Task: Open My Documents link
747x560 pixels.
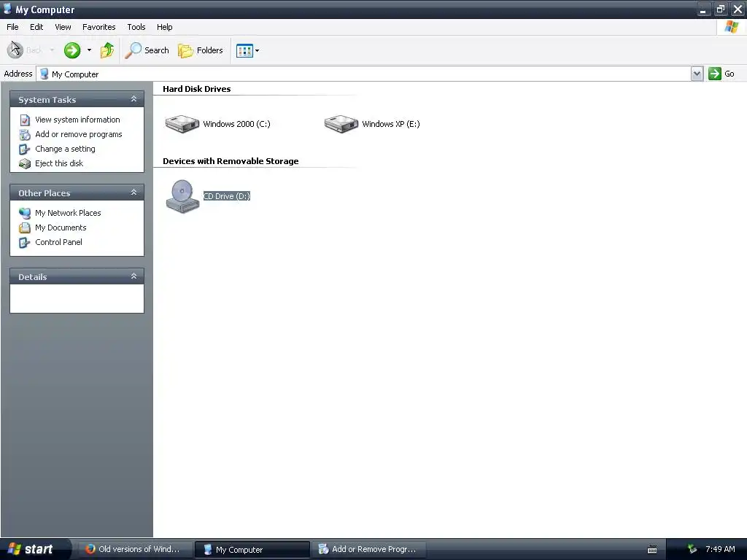Action: pyautogui.click(x=61, y=227)
